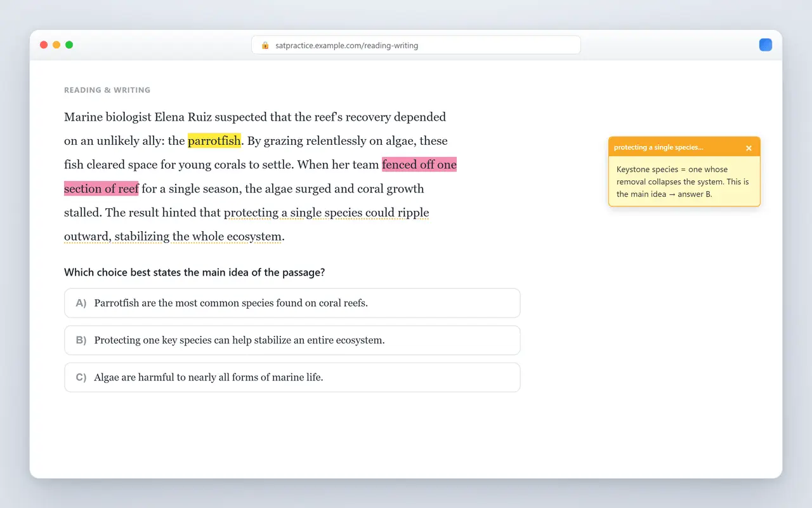Click the question 'Which choice best states the main idea'
Screen dimensions: 812x508
click(195, 272)
